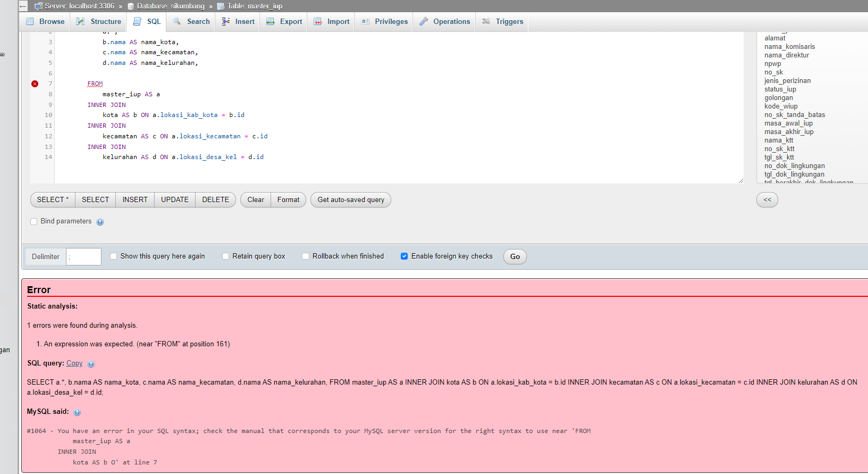Viewport: 868px width, 474px height.
Task: Click the help icon next to SQL query Copy
Action: click(x=91, y=364)
